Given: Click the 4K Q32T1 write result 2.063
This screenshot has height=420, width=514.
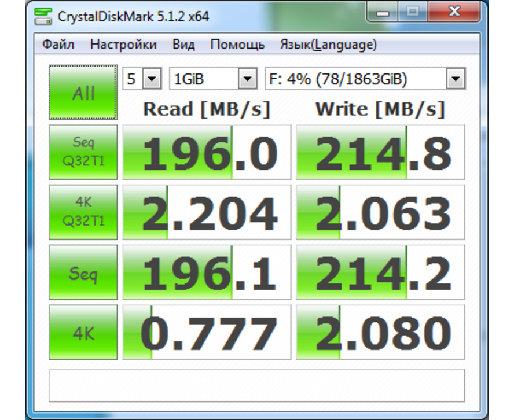Looking at the screenshot, I should 380,212.
